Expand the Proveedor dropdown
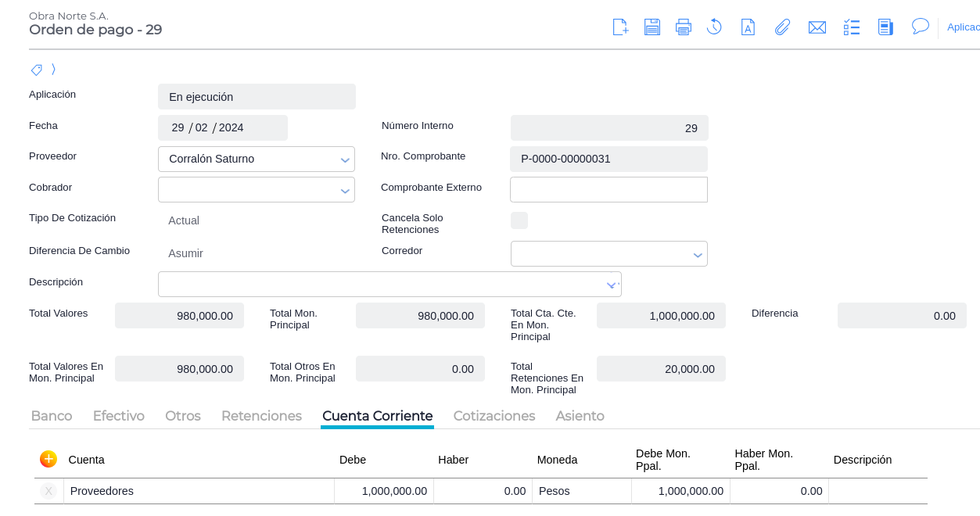Image resolution: width=980 pixels, height=516 pixels. click(x=344, y=159)
